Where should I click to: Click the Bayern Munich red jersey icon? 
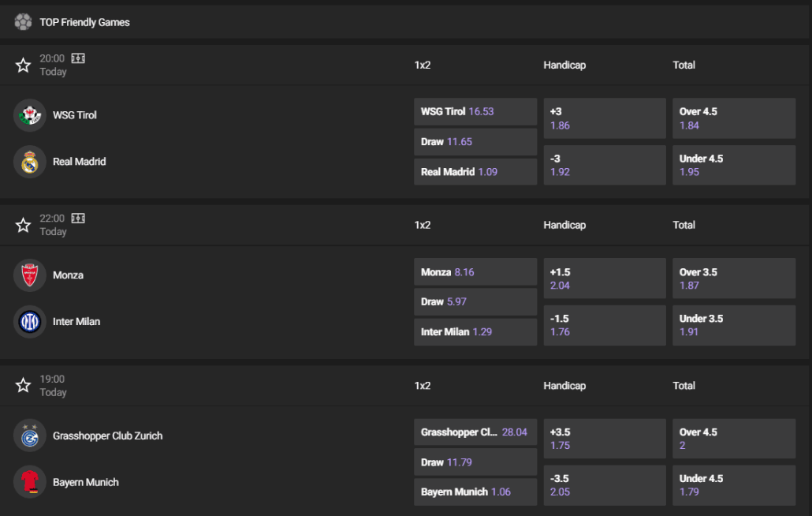pyautogui.click(x=29, y=482)
